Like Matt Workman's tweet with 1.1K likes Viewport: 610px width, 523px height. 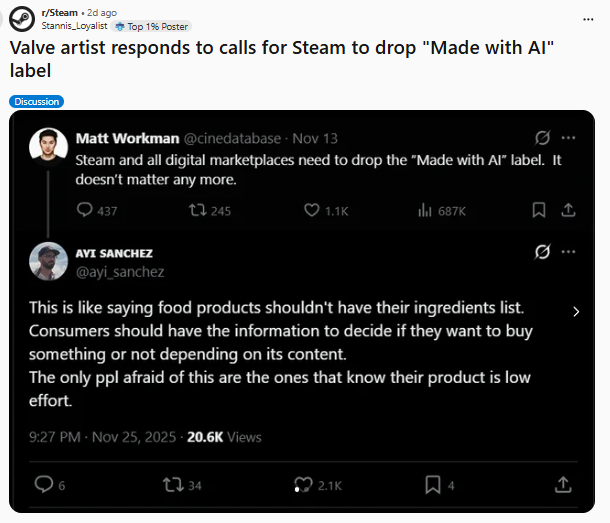point(312,210)
